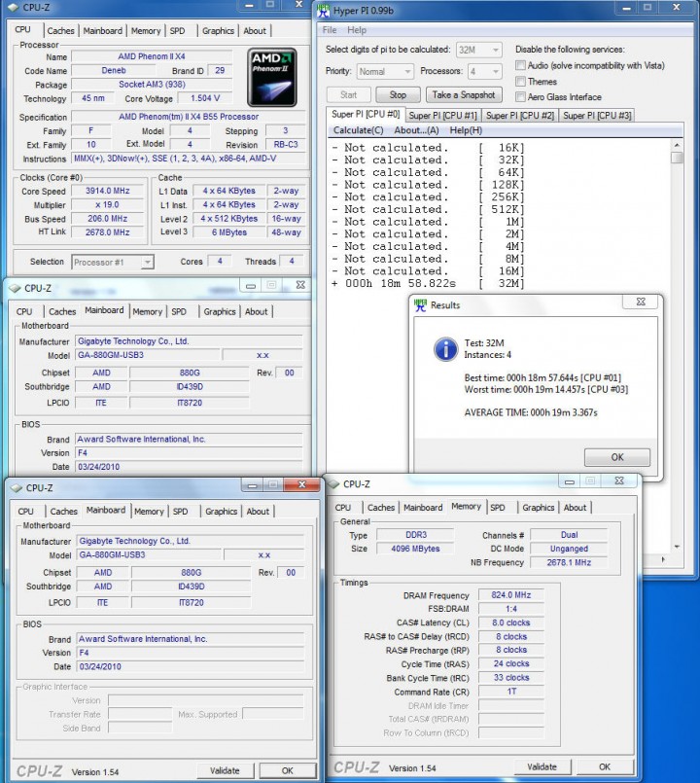Image resolution: width=700 pixels, height=783 pixels.
Task: Open CPU tab in bottom-left CPU-Z window
Action: point(25,512)
